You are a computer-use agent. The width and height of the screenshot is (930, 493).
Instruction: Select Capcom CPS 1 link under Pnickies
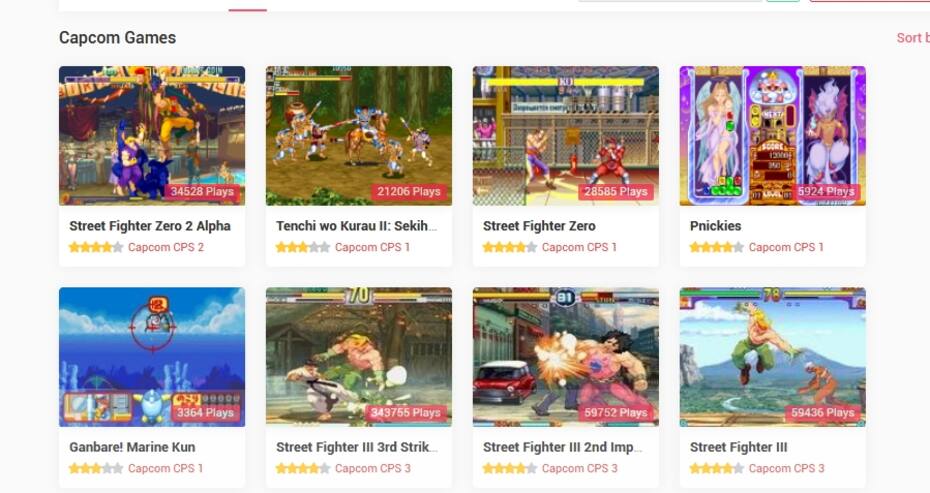[786, 247]
